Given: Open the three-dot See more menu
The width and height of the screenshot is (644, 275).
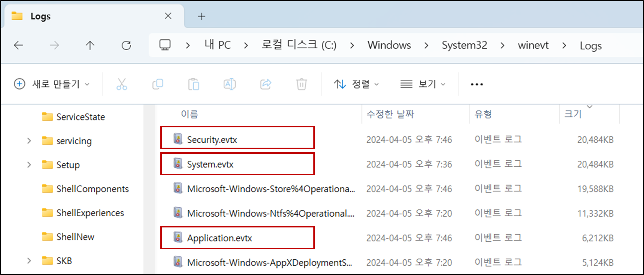Looking at the screenshot, I should (477, 84).
